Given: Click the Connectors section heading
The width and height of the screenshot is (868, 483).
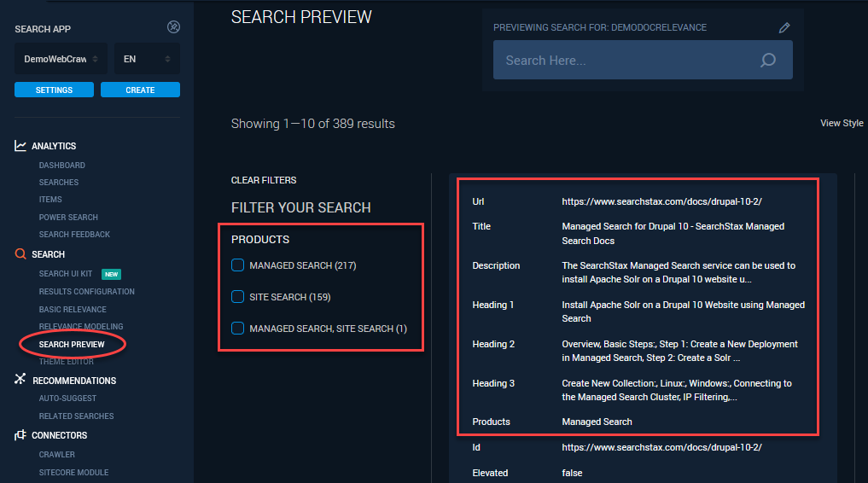Looking at the screenshot, I should [x=59, y=435].
